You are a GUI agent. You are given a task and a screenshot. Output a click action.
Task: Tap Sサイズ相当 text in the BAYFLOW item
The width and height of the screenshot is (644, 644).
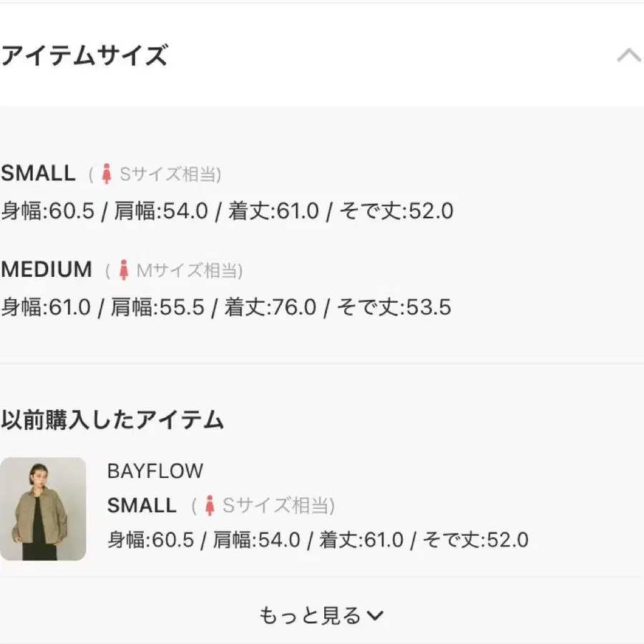tap(278, 506)
